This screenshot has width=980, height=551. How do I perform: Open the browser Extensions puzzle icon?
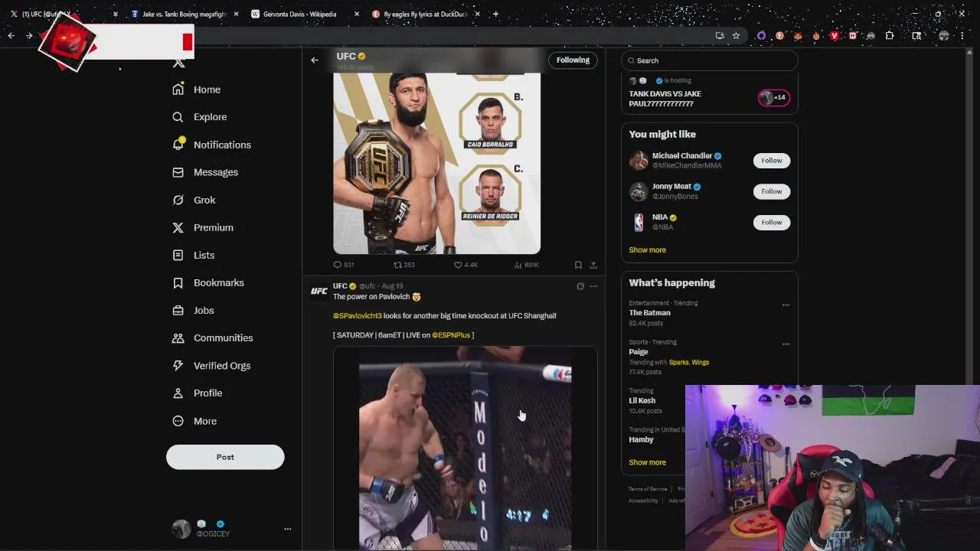[890, 35]
